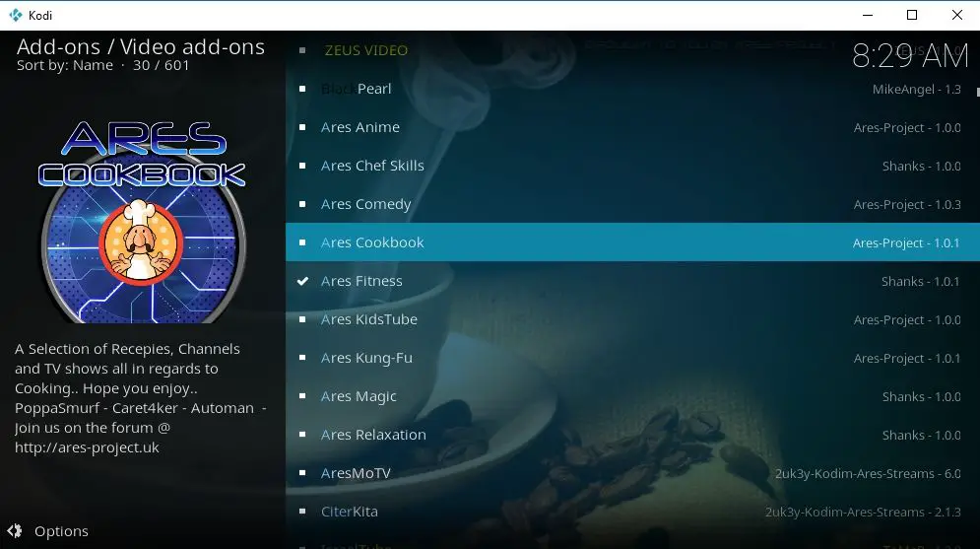Maximize the Kodi window
980x549 pixels.
[x=912, y=15]
